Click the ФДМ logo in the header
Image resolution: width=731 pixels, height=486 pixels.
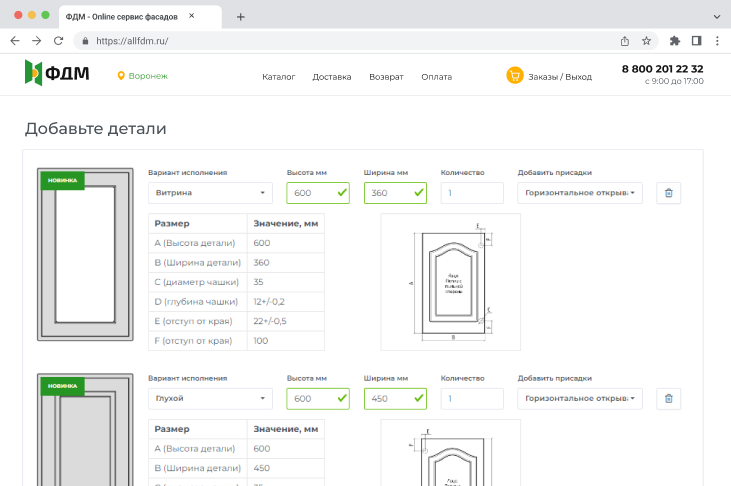56,74
